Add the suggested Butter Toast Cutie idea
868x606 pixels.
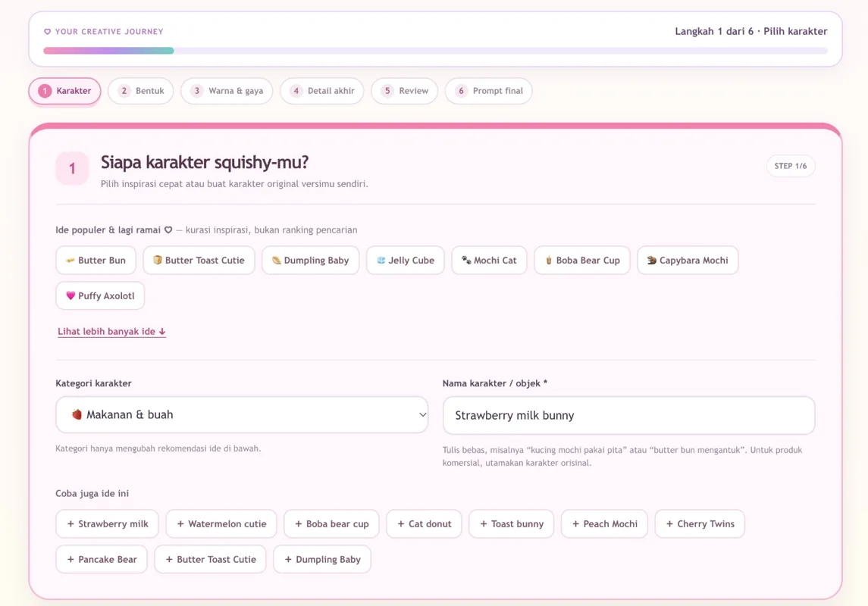210,559
